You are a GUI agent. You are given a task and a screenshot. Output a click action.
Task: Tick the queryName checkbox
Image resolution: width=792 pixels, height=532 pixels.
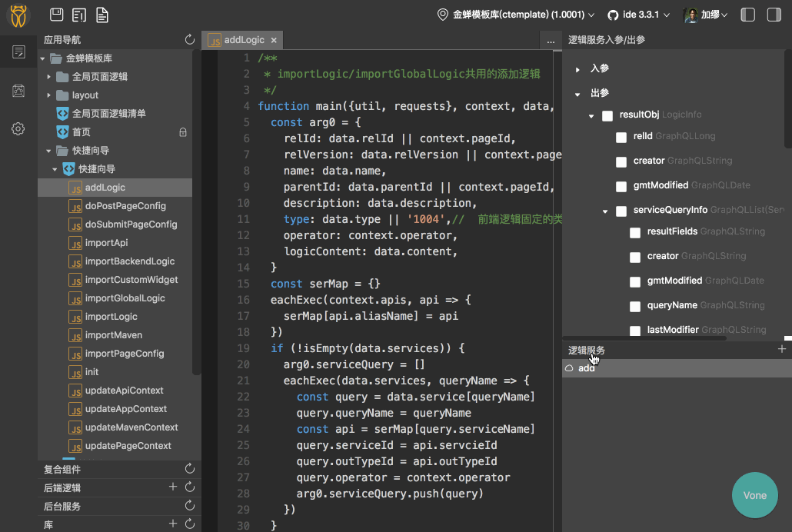[635, 306]
